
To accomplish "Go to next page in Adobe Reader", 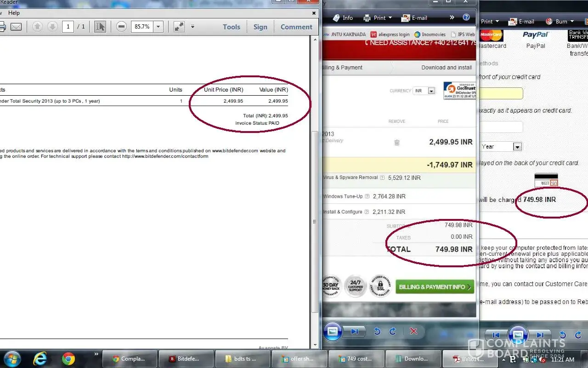I will click(x=52, y=27).
